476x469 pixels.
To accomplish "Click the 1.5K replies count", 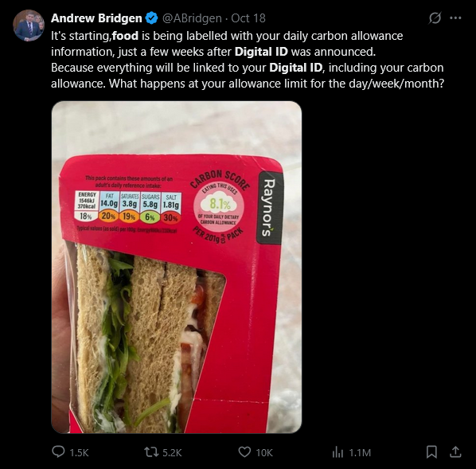I will pyautogui.click(x=79, y=453).
